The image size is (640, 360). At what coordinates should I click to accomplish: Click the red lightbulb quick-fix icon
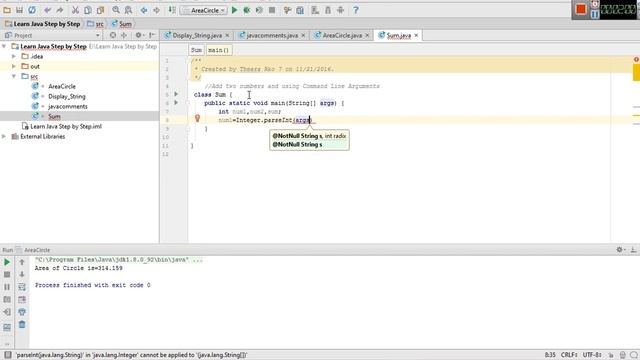pyautogui.click(x=197, y=119)
